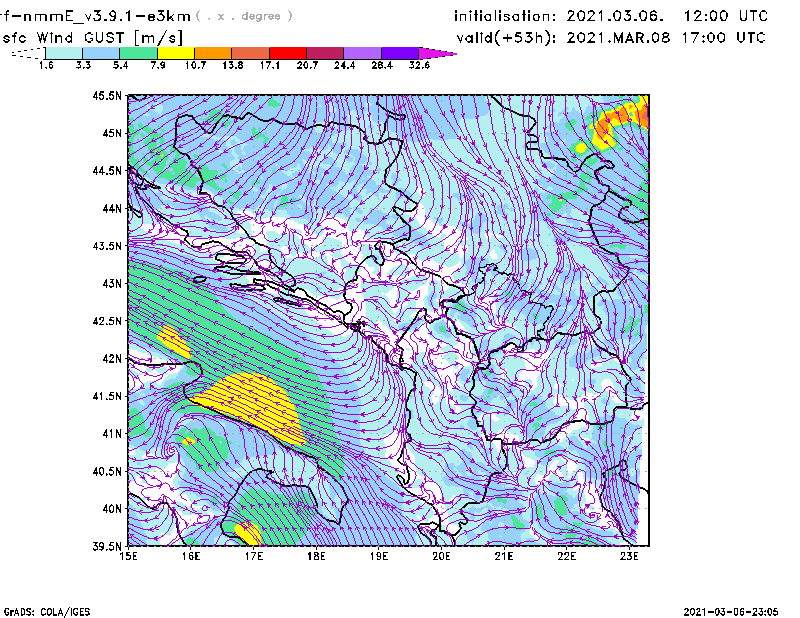Click the small yellow gust patch near 42.3N 15.7E
800x618 pixels.
174,341
